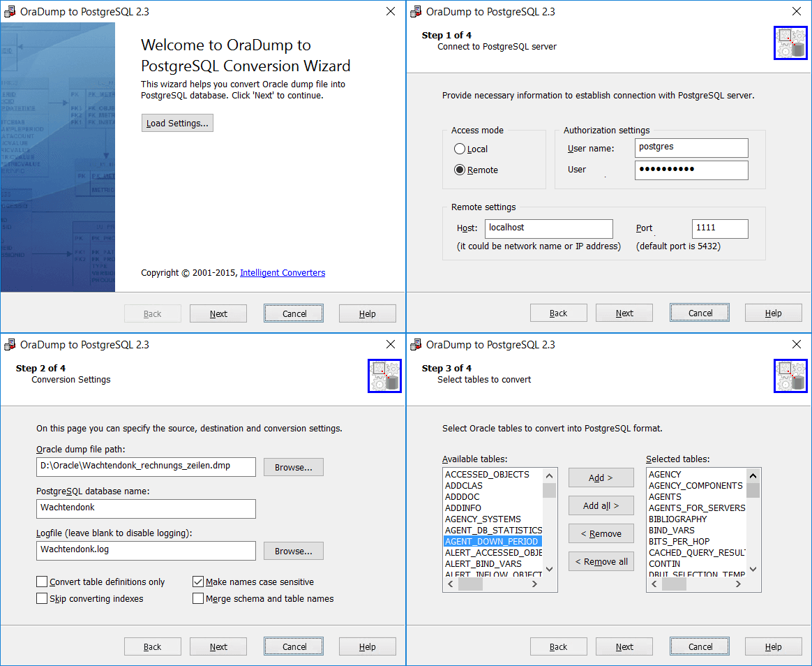Select ADDINFO in Available tables

tap(493, 508)
